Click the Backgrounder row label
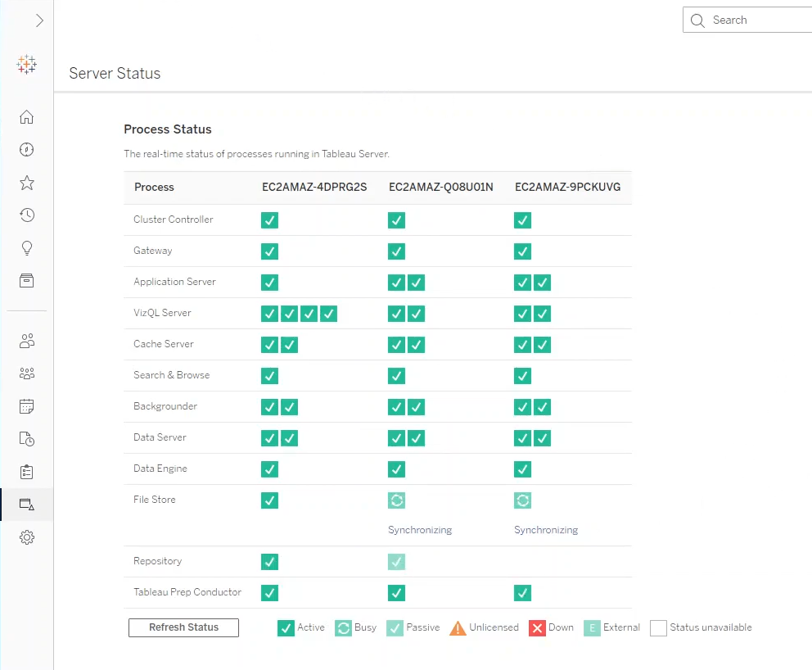 [x=165, y=406]
